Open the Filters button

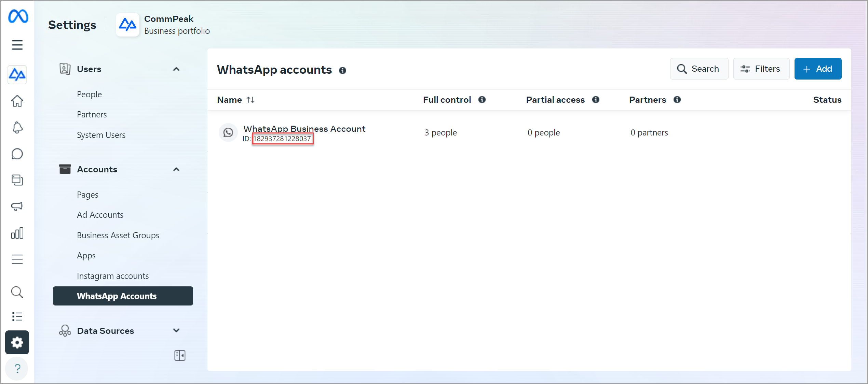pyautogui.click(x=761, y=69)
